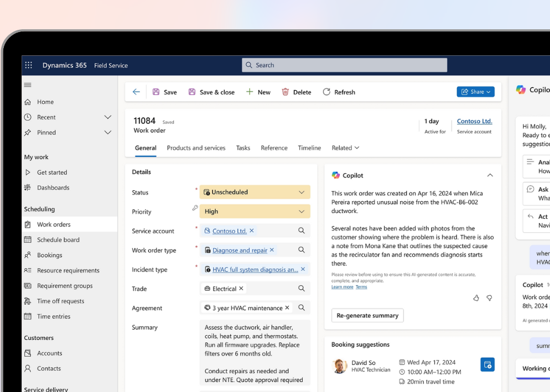Give thumbs up to Copilot summary

tap(476, 298)
